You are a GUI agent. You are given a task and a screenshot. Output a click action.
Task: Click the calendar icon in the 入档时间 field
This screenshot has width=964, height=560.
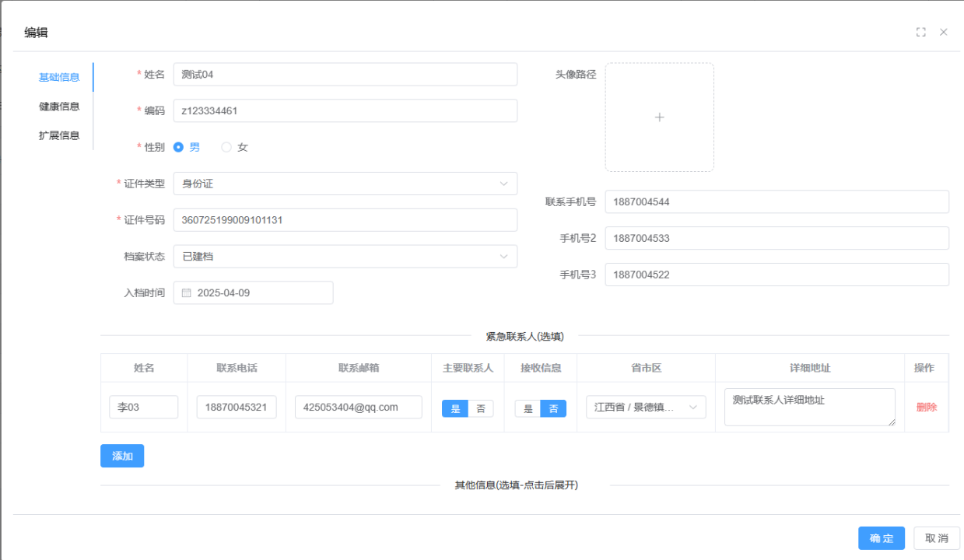[187, 293]
